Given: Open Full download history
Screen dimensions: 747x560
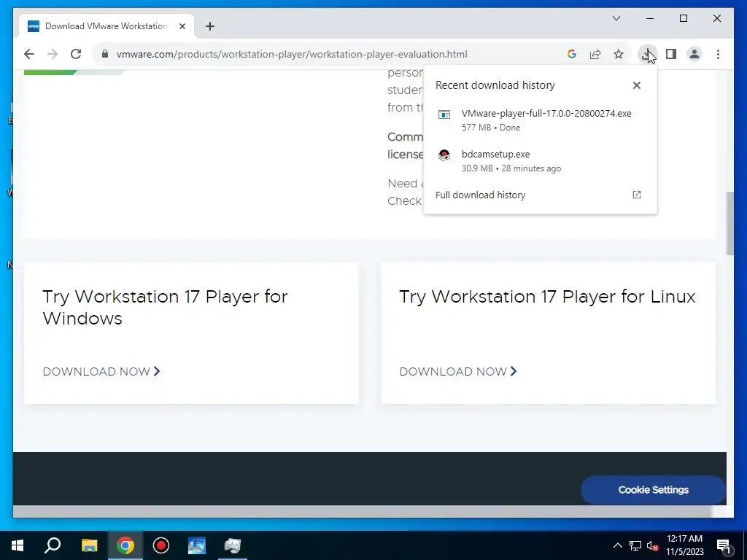Looking at the screenshot, I should coord(480,195).
